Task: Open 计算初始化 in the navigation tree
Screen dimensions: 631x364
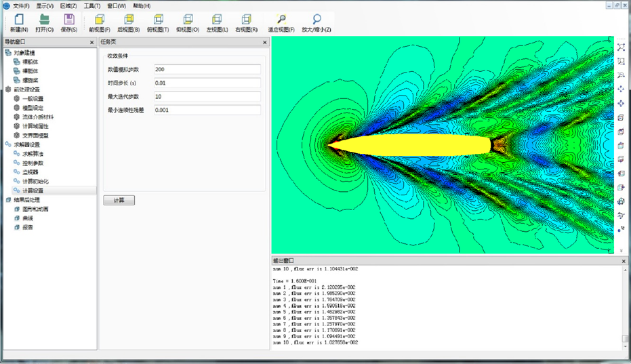Action: pos(35,182)
